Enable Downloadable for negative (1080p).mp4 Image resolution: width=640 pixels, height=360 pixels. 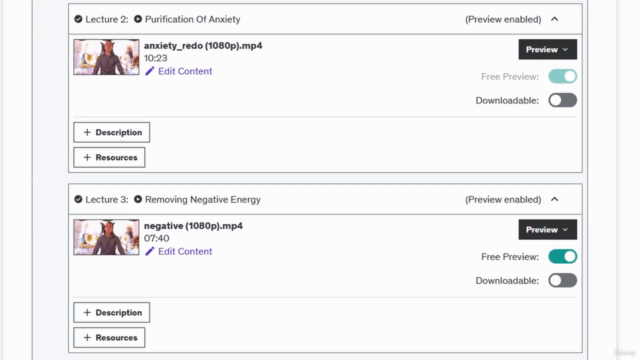[562, 280]
